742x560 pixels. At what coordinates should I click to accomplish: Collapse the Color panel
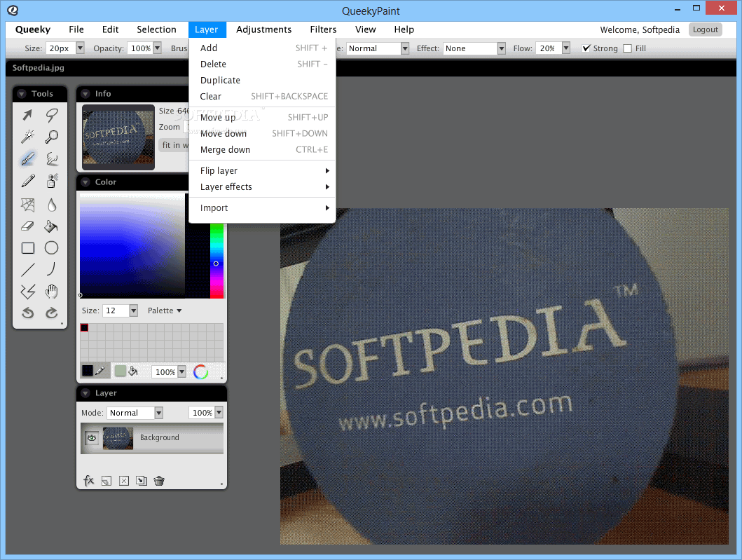[x=85, y=182]
